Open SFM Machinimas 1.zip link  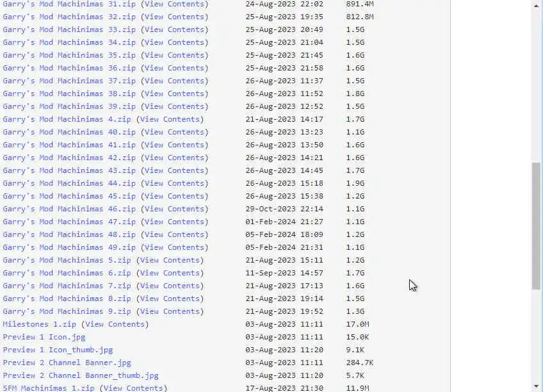(x=49, y=388)
